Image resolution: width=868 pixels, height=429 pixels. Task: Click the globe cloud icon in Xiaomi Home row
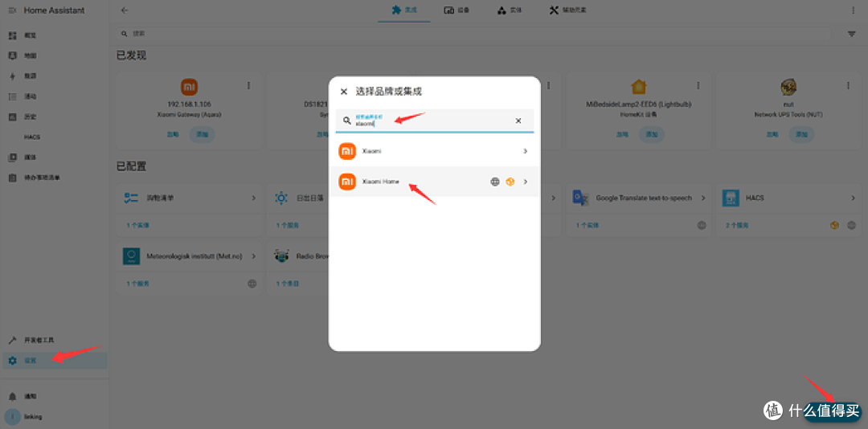(495, 182)
